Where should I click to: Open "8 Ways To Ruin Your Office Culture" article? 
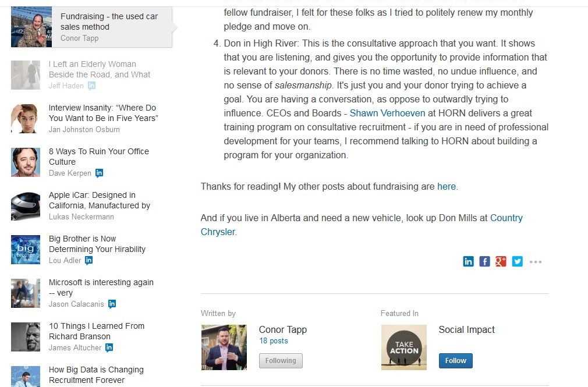(98, 157)
